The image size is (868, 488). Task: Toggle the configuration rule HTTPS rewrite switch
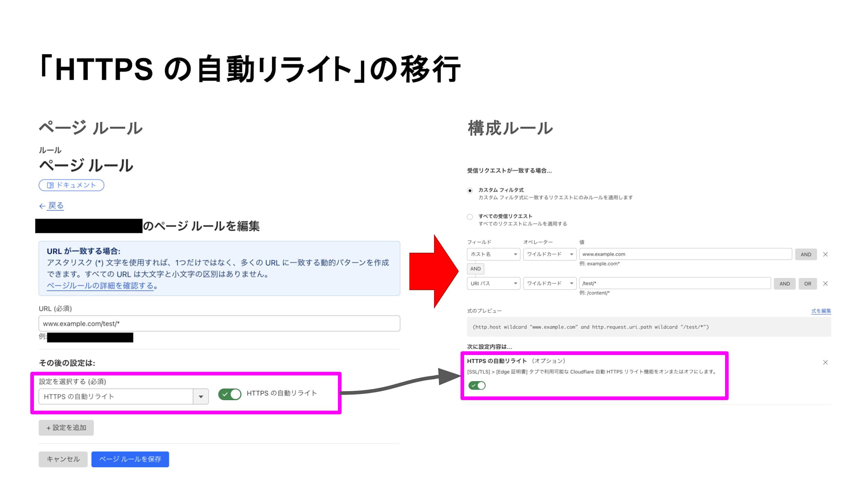(477, 385)
